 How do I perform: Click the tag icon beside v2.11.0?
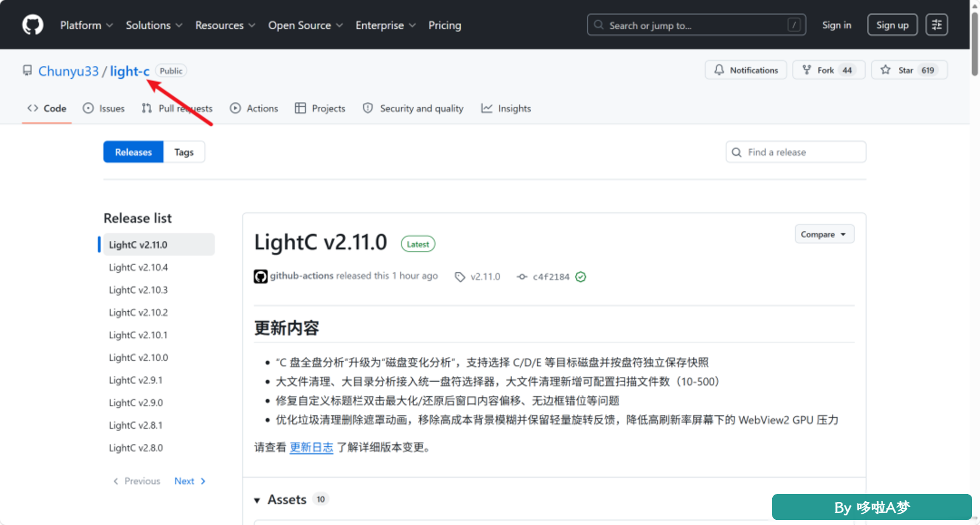pyautogui.click(x=460, y=277)
